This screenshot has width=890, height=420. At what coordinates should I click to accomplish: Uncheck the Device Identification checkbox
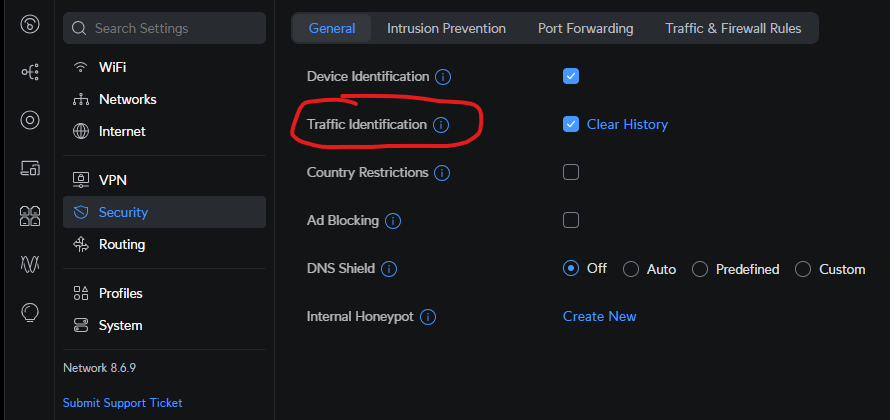coord(571,76)
